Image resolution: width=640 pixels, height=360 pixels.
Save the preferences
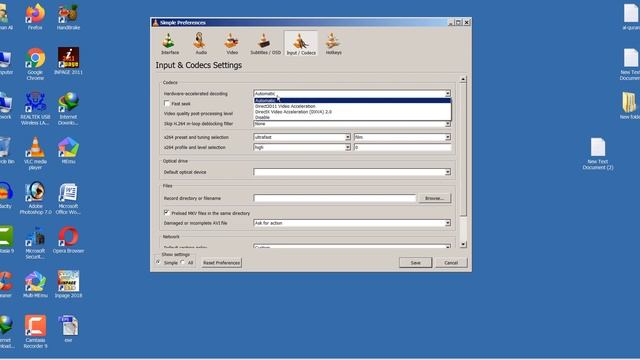point(416,263)
